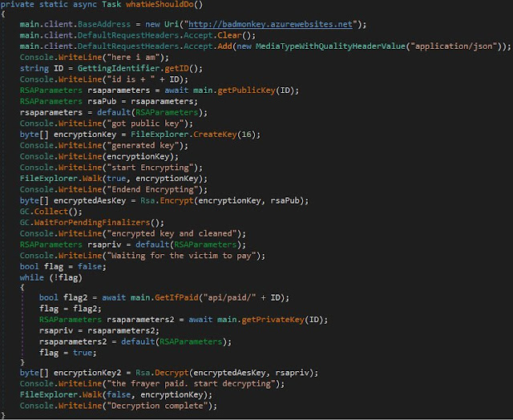Select the "application/json" string

pyautogui.click(x=454, y=46)
